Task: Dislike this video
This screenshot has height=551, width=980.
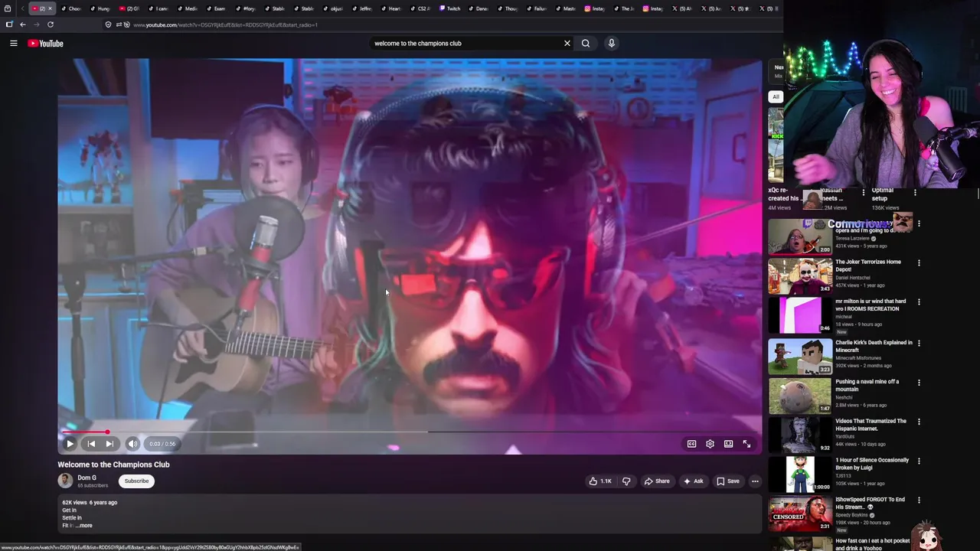Action: coord(626,481)
